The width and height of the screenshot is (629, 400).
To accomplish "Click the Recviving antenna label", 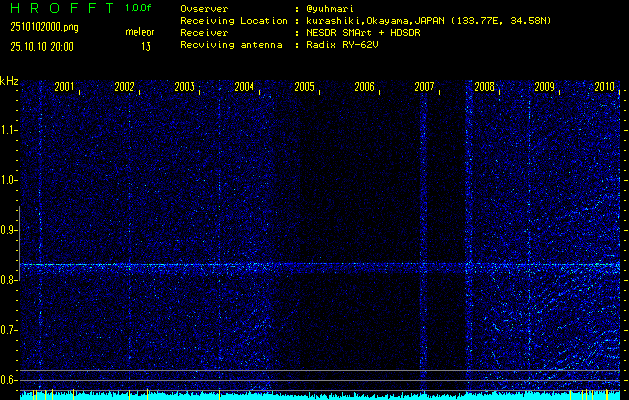I will pos(231,45).
